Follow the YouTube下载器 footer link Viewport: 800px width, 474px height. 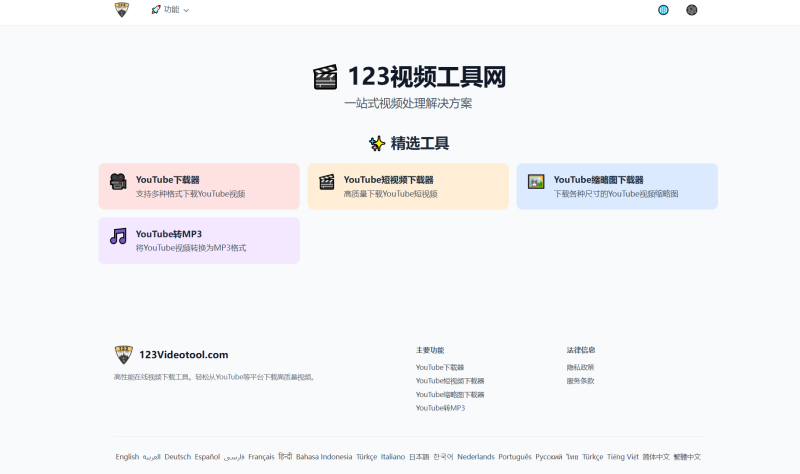click(440, 367)
